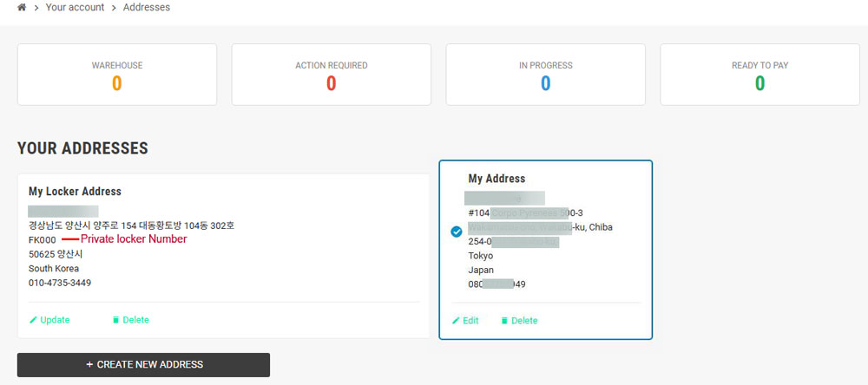Select the My Address card heading

click(x=496, y=179)
